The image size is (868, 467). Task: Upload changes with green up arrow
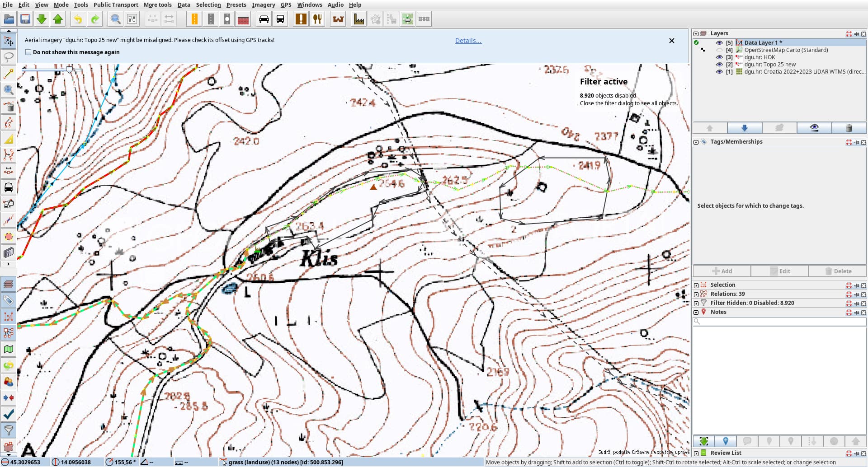tap(58, 19)
